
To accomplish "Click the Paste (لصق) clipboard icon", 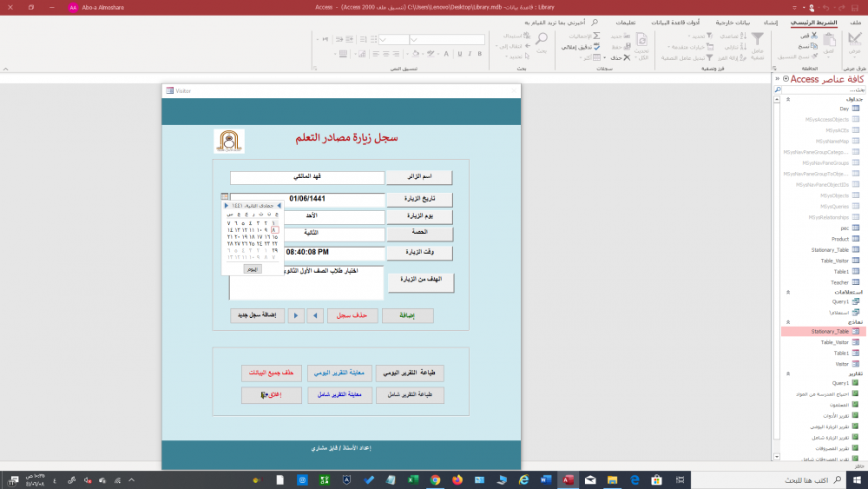I will 829,41.
